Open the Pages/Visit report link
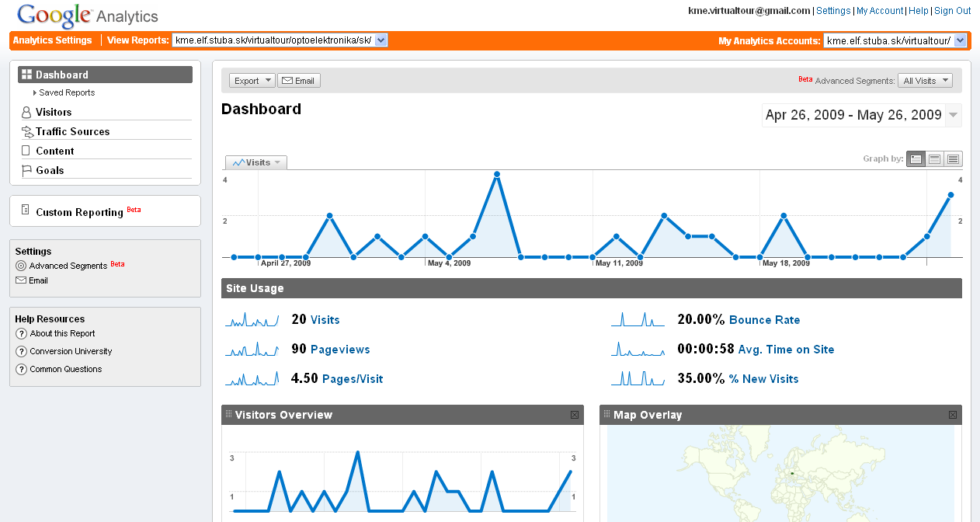Image resolution: width=980 pixels, height=522 pixels. [x=353, y=379]
